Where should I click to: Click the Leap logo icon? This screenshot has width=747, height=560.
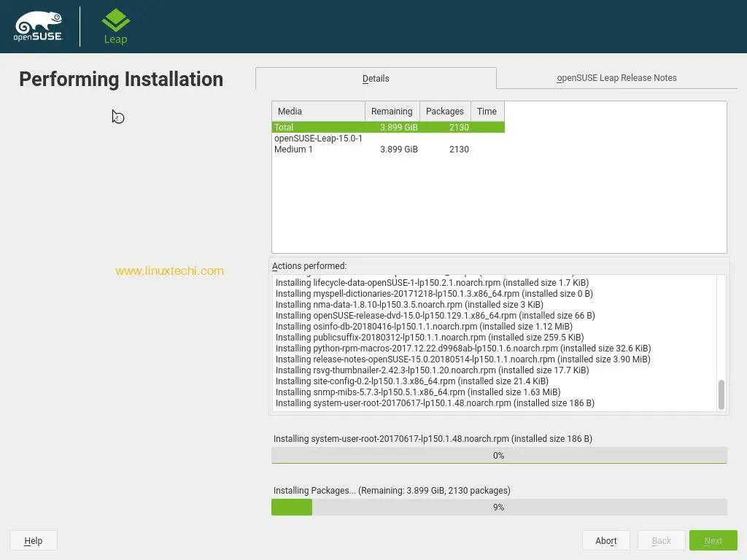point(116,27)
